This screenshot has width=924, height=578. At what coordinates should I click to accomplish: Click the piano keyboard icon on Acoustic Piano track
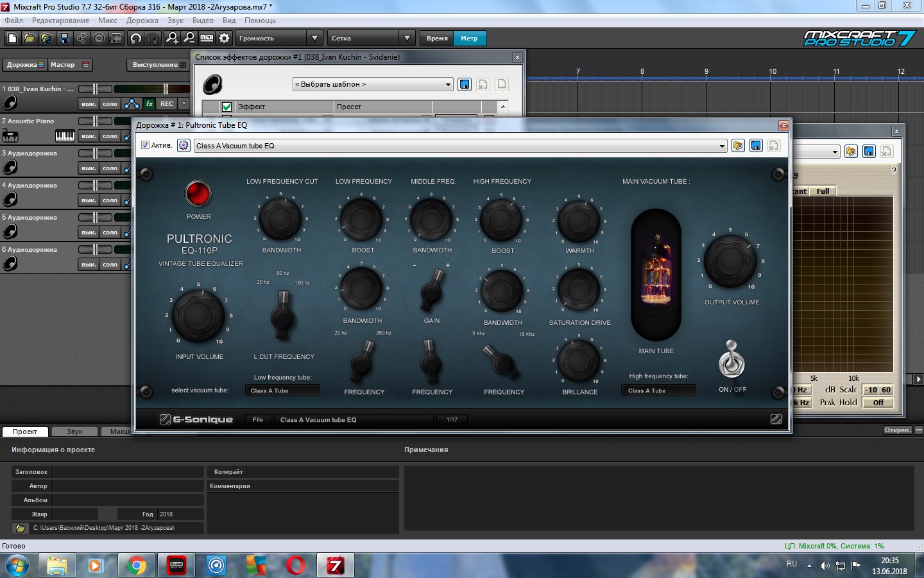coord(65,136)
